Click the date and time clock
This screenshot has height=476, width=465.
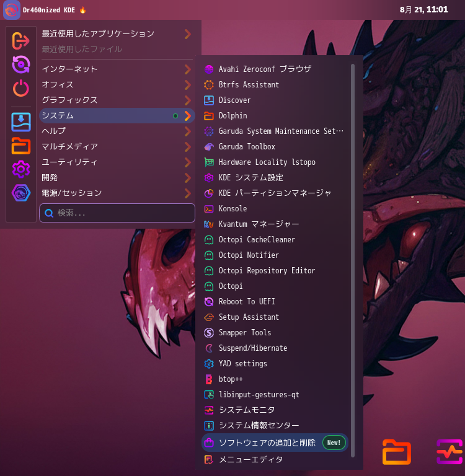(423, 10)
